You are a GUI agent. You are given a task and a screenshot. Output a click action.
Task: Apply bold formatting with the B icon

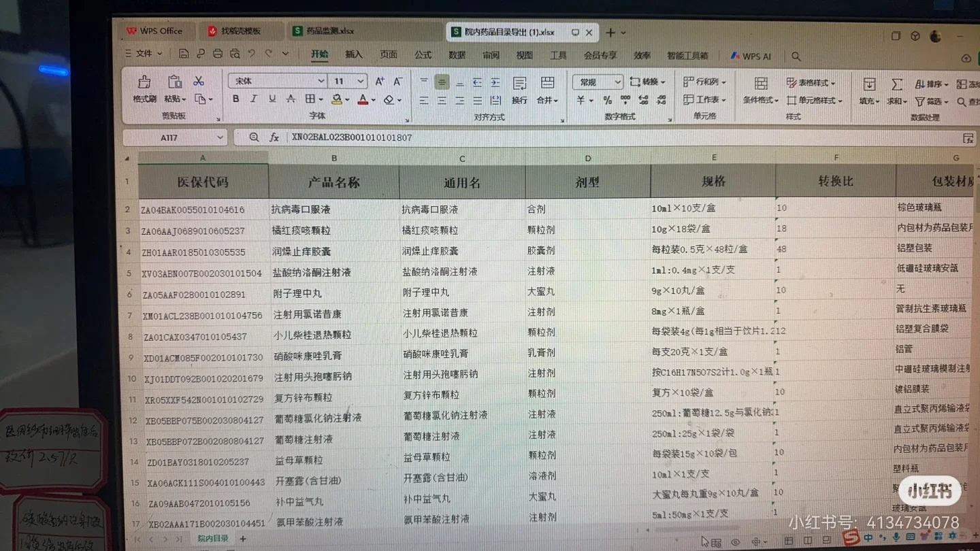[235, 99]
